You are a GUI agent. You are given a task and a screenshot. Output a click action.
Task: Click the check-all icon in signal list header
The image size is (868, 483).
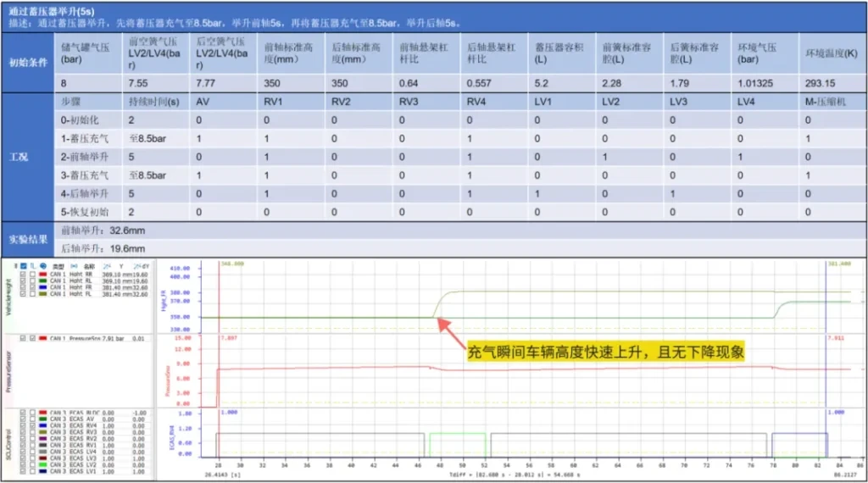pyautogui.click(x=22, y=265)
